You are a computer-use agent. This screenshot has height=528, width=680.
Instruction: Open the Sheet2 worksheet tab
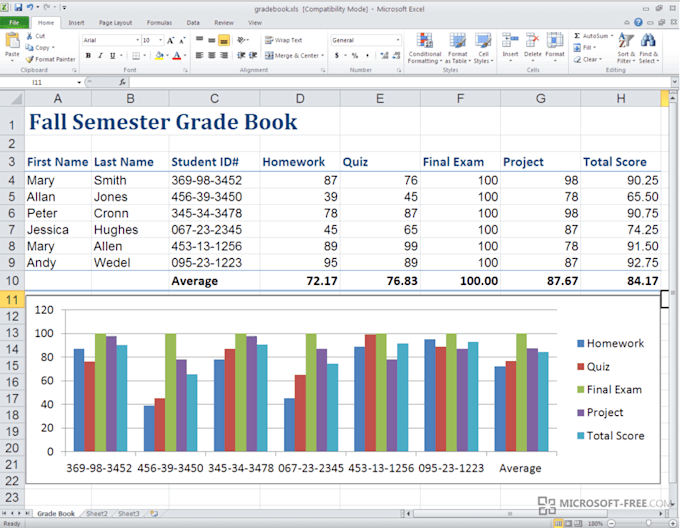pyautogui.click(x=95, y=513)
